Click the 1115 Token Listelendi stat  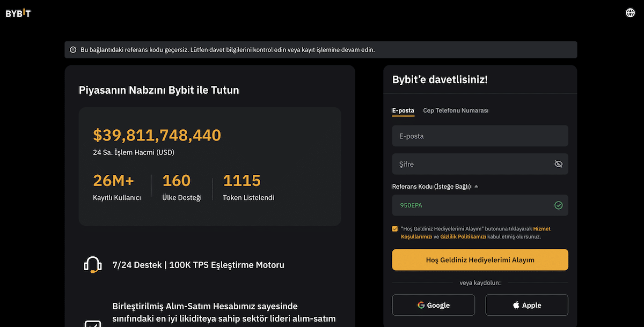tap(248, 188)
